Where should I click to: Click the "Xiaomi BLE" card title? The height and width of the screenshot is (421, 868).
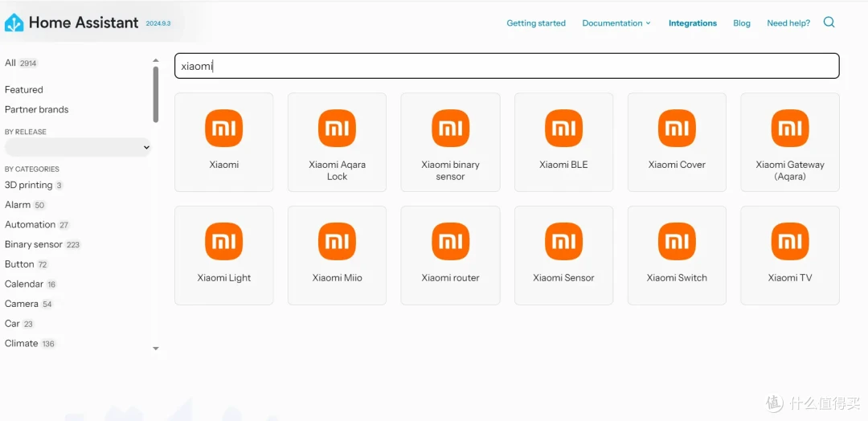(x=563, y=165)
